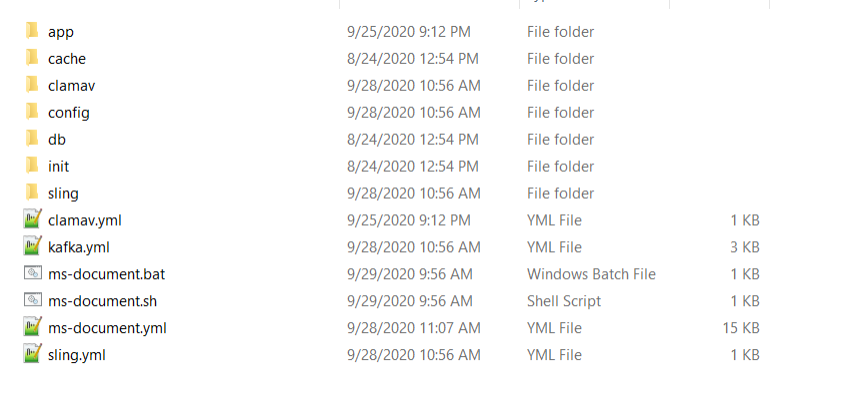Click the ms-document.sh script icon
Screen dimensions: 858x400
(32, 300)
